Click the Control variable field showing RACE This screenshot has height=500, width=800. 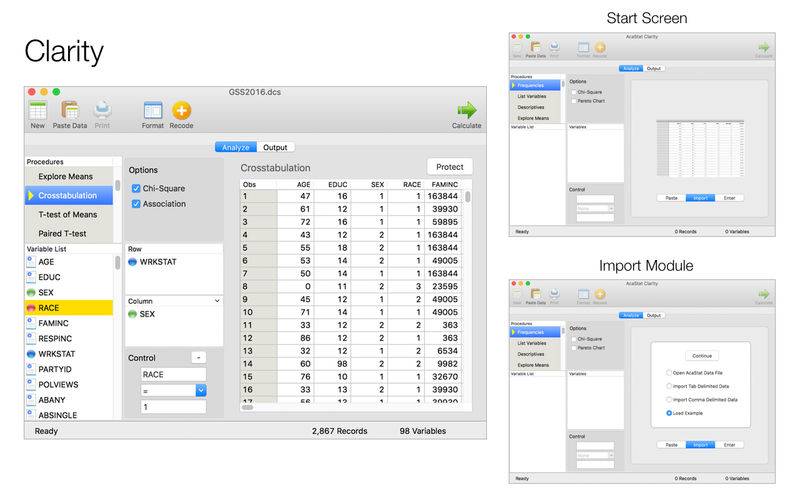[173, 374]
